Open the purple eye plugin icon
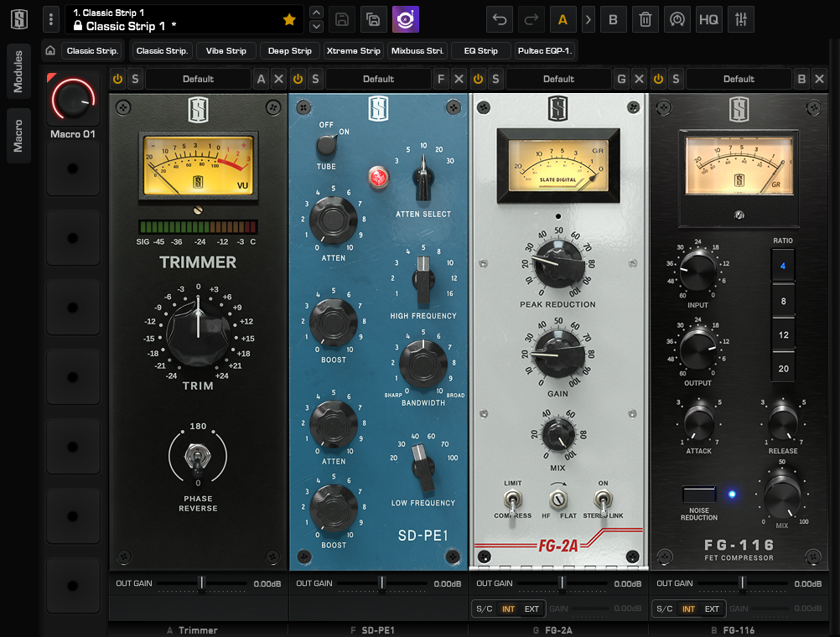This screenshot has width=840, height=637. pos(406,19)
